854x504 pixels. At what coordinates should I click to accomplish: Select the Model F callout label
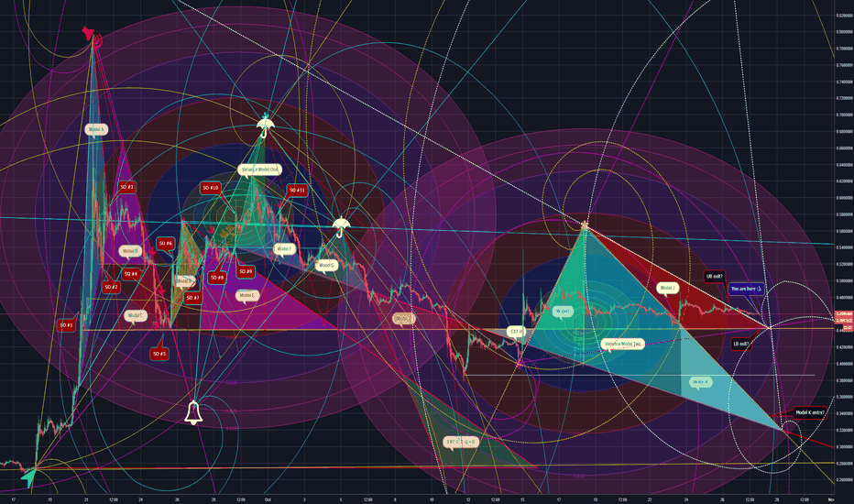(x=284, y=249)
